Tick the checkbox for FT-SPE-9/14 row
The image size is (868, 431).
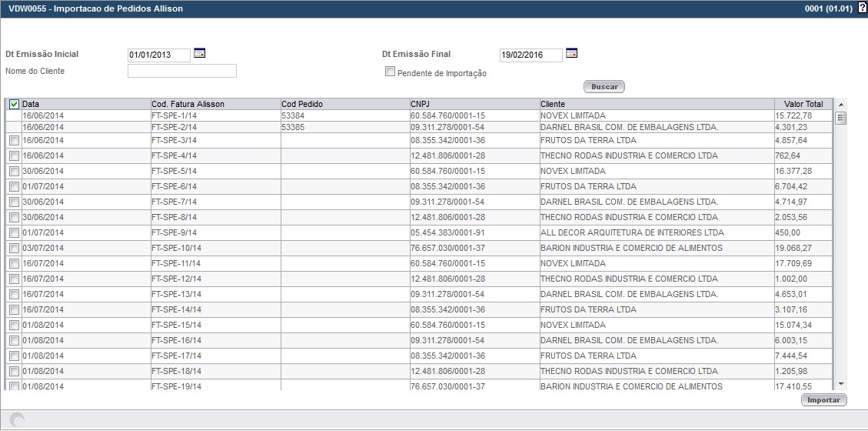coord(14,232)
